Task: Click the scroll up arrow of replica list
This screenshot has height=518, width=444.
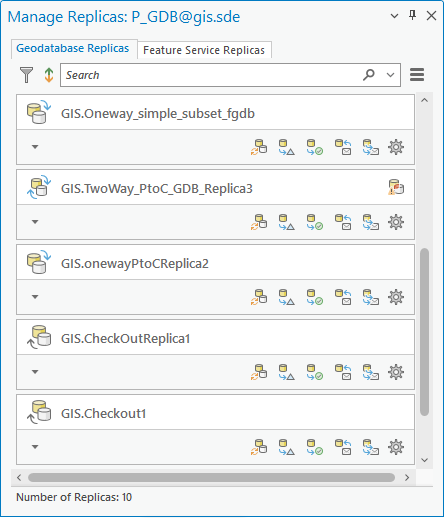Action: point(424,100)
